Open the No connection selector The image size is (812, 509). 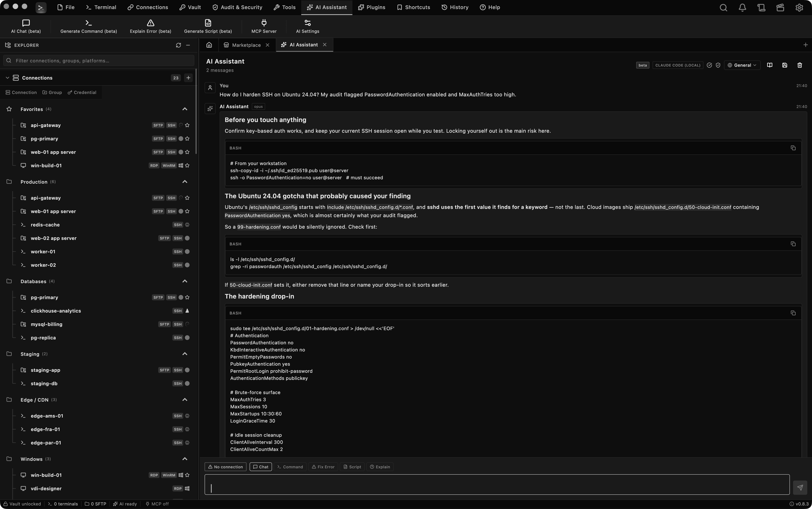(226, 467)
